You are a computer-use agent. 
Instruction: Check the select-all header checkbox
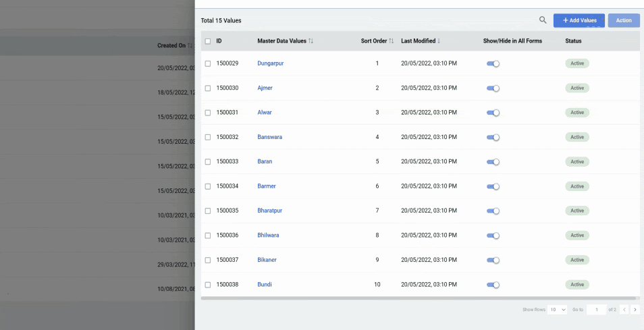click(208, 41)
